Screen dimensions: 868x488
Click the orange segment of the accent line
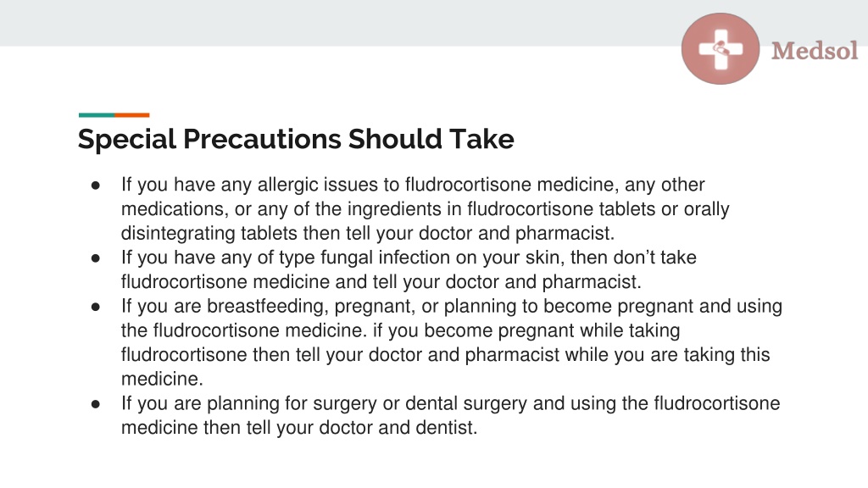(131, 115)
